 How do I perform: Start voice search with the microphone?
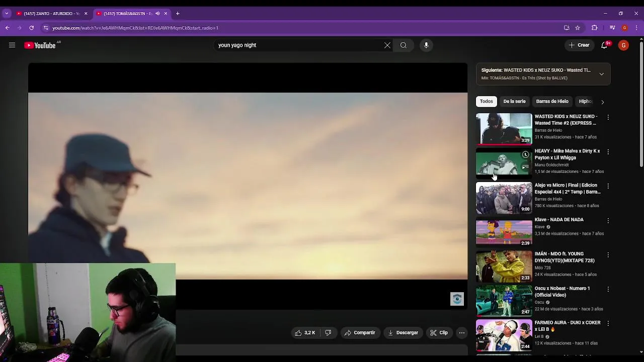[426, 45]
